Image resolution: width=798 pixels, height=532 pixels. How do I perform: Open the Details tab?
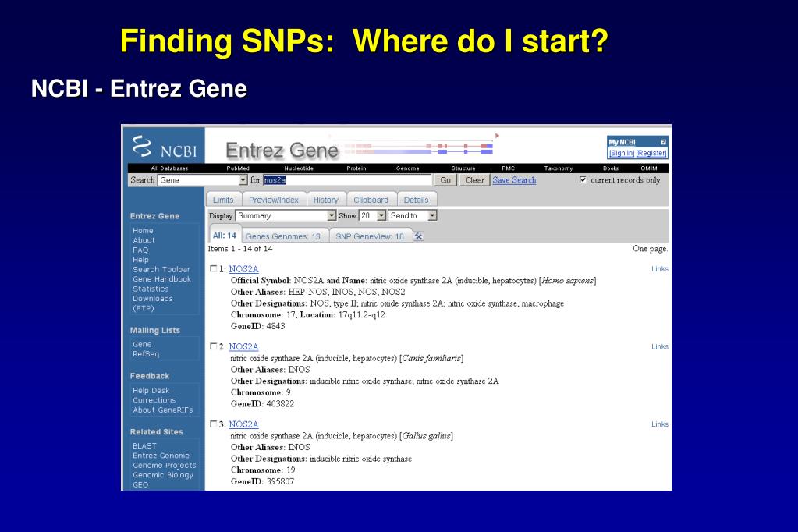[x=417, y=200]
